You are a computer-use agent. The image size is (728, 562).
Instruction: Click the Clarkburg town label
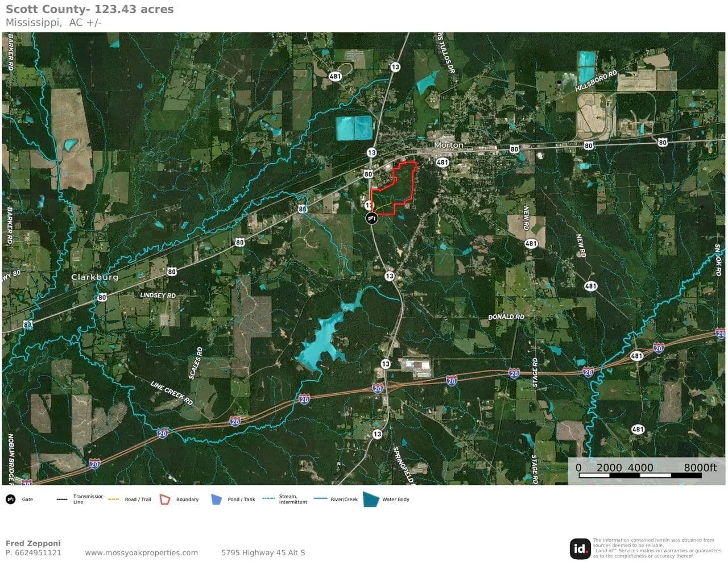coord(94,277)
